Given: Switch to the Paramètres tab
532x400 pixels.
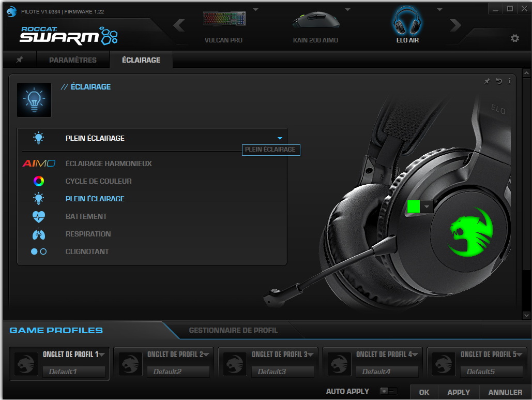Looking at the screenshot, I should [72, 60].
